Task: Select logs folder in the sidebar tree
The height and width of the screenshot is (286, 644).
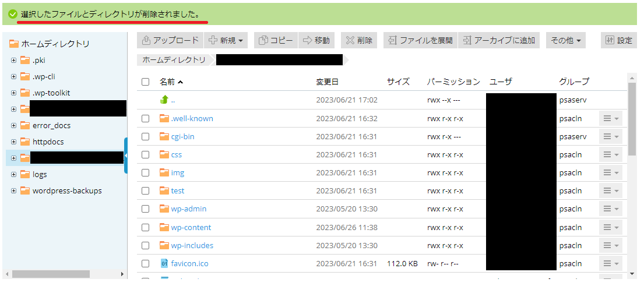Action: (x=40, y=174)
